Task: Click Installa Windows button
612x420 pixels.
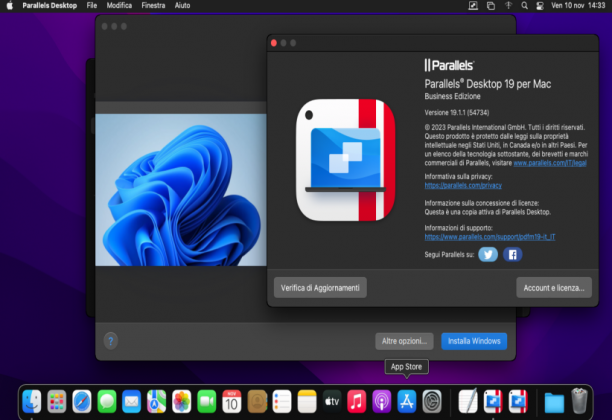Action: pos(474,341)
